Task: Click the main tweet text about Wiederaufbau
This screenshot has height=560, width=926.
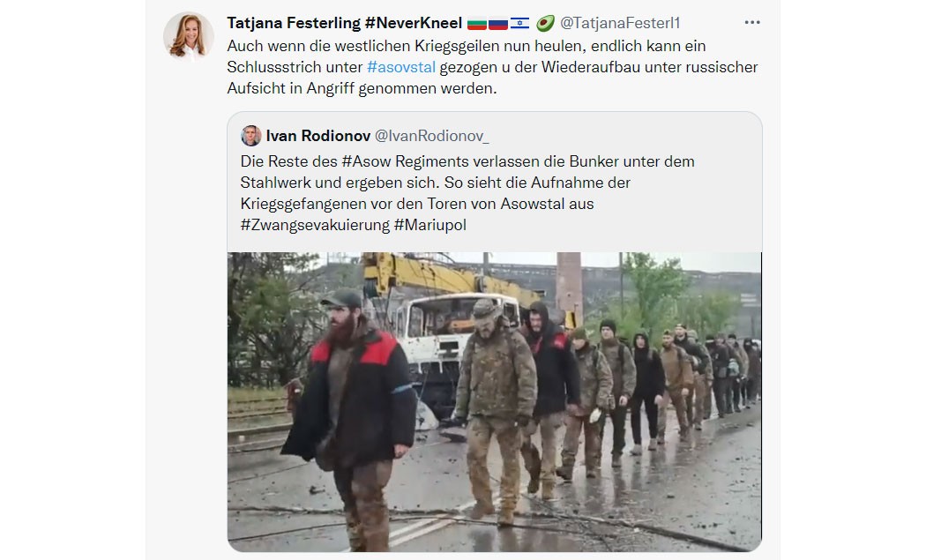Action: tap(492, 67)
